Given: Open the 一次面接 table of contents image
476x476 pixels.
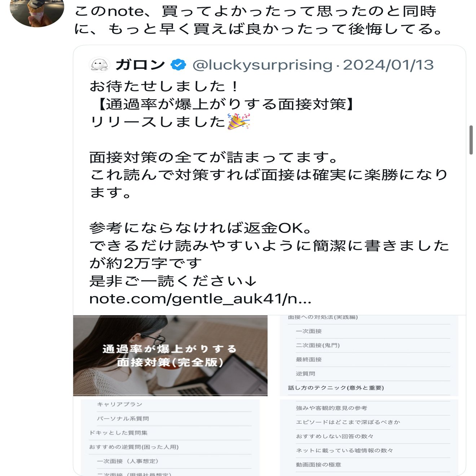Looking at the screenshot, I should tap(369, 356).
